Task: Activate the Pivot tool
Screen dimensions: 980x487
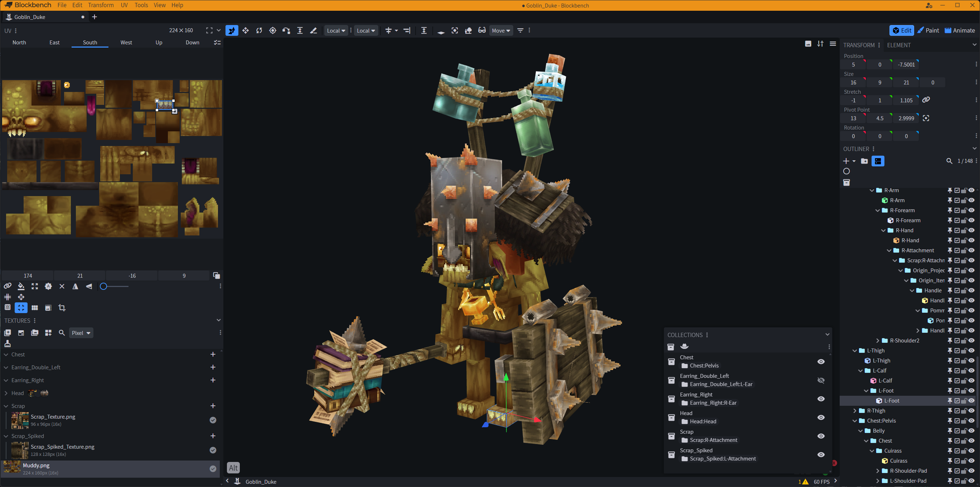Action: pos(272,30)
